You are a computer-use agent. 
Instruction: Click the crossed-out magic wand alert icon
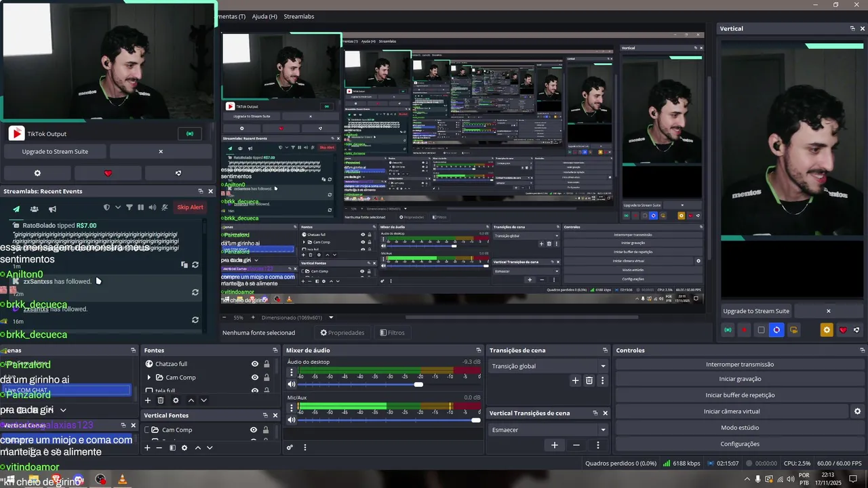pos(163,207)
